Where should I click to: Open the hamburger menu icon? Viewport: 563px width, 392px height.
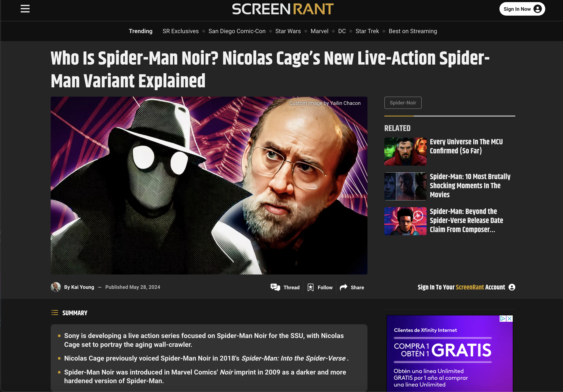click(25, 9)
